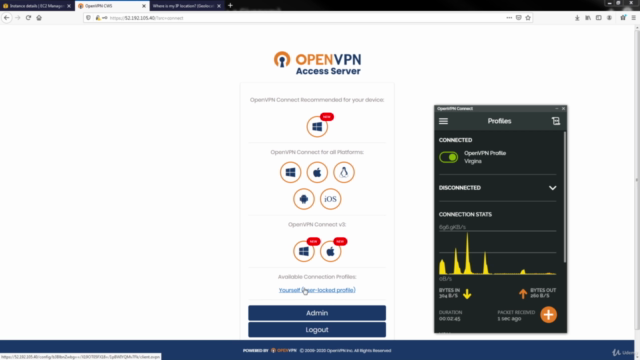Download recommended Windows OpenVPN Connect client
640x360 pixels.
click(317, 127)
